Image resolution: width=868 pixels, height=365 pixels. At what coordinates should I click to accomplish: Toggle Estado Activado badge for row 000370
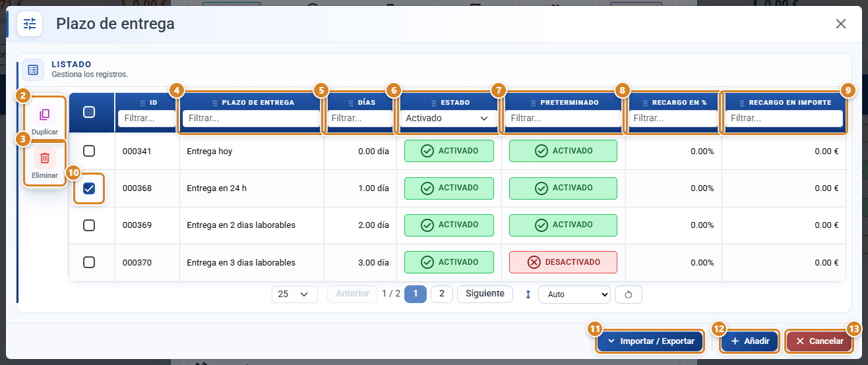449,262
